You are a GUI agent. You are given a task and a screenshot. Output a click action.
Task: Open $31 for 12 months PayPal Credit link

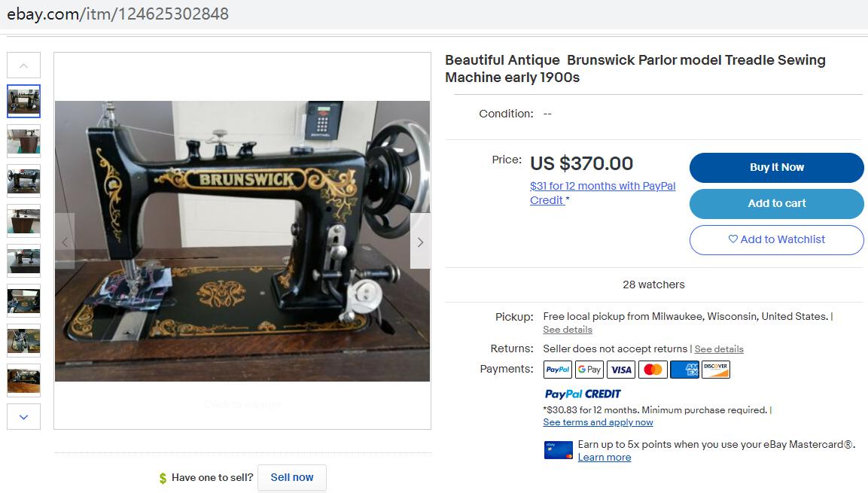tap(602, 193)
